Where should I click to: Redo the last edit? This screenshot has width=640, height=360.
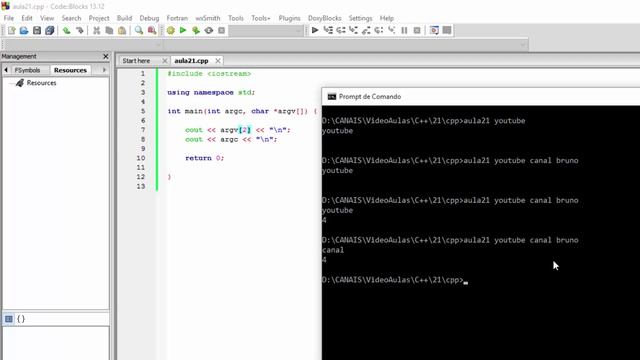[x=79, y=31]
